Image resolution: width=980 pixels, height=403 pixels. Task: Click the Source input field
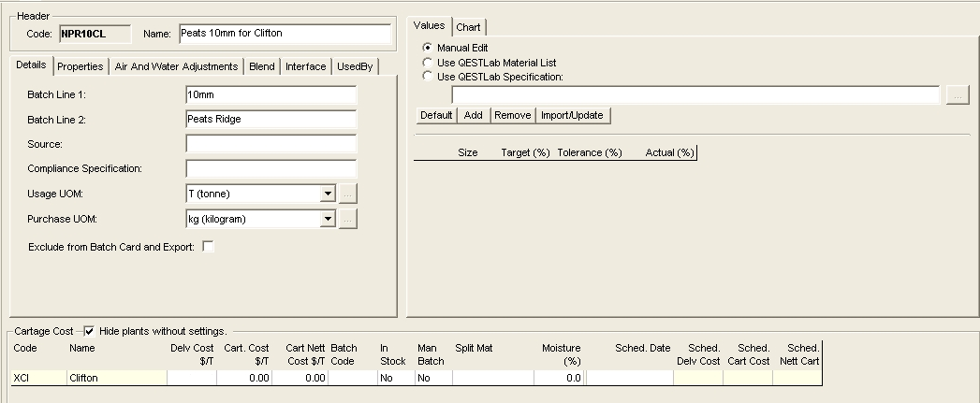pyautogui.click(x=271, y=144)
